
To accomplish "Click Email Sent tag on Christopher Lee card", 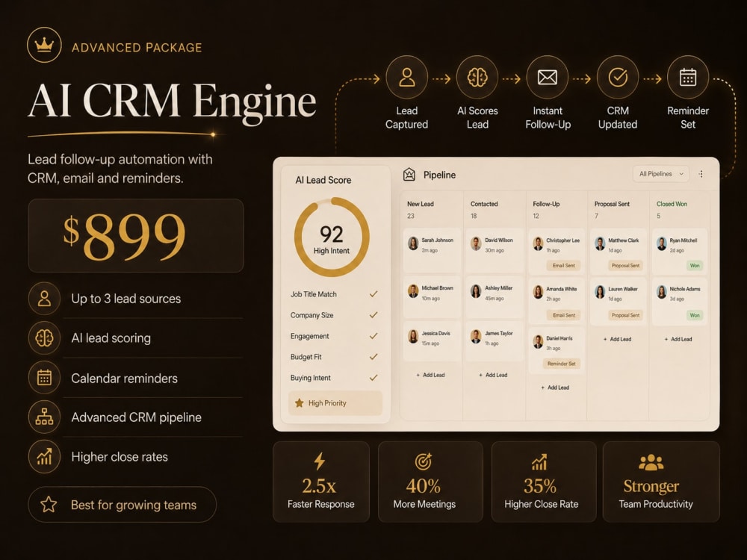I will [563, 266].
